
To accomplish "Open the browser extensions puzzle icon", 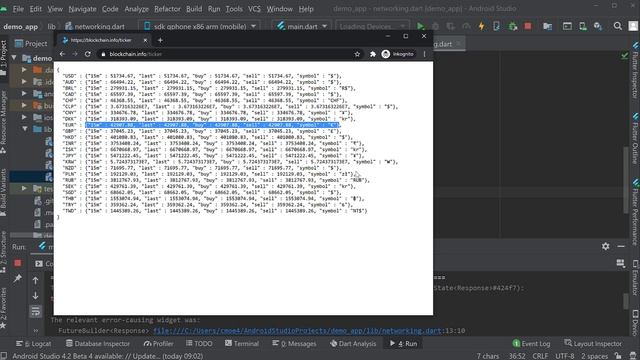I will coord(373,54).
